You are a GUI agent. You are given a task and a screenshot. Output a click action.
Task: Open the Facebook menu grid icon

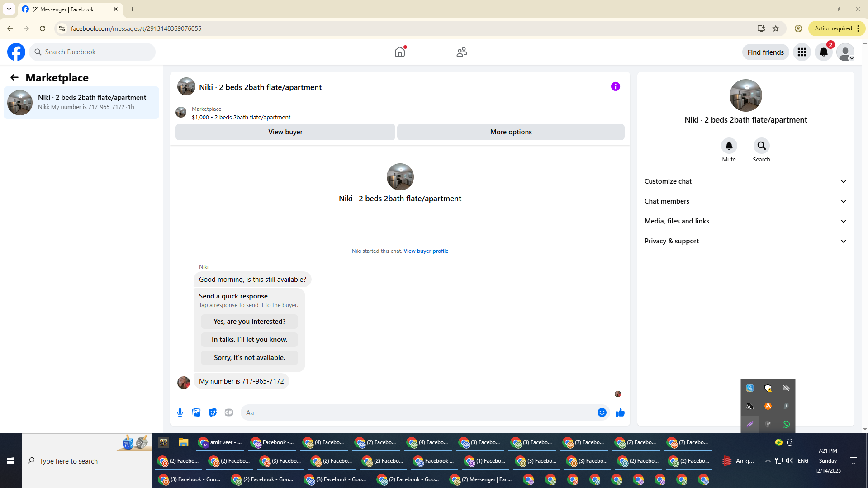coord(802,52)
